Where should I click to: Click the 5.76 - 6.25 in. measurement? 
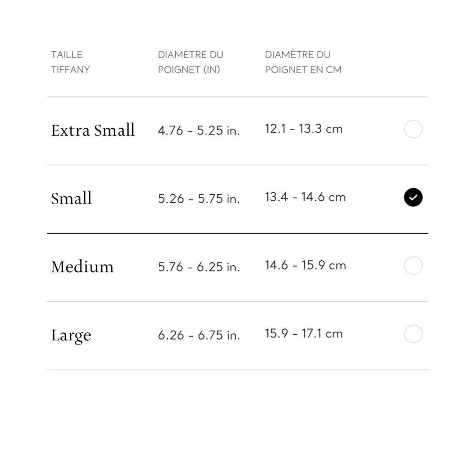click(198, 267)
